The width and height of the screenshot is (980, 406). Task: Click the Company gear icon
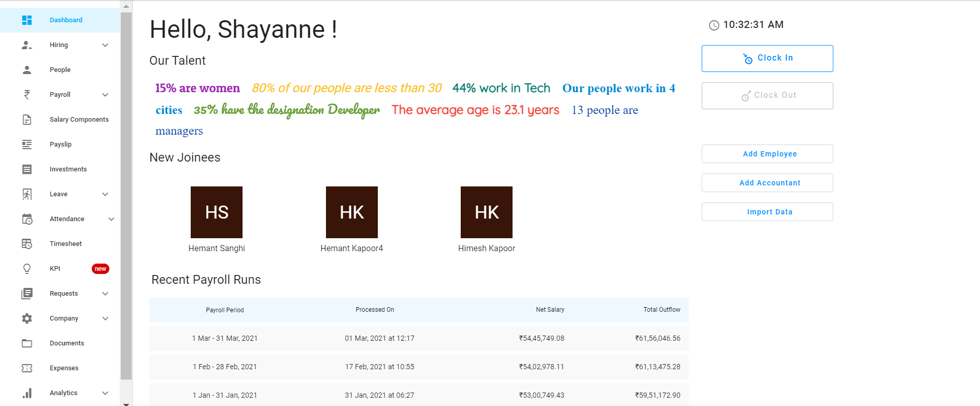point(27,318)
